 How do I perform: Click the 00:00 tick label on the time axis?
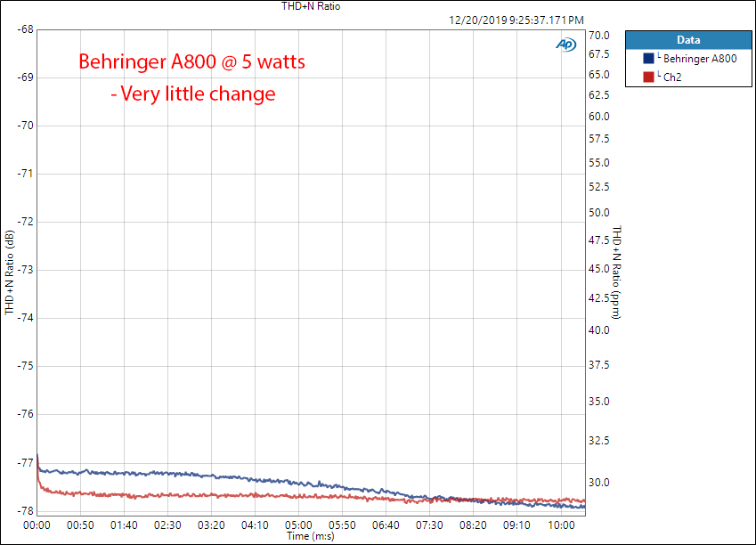pyautogui.click(x=37, y=525)
